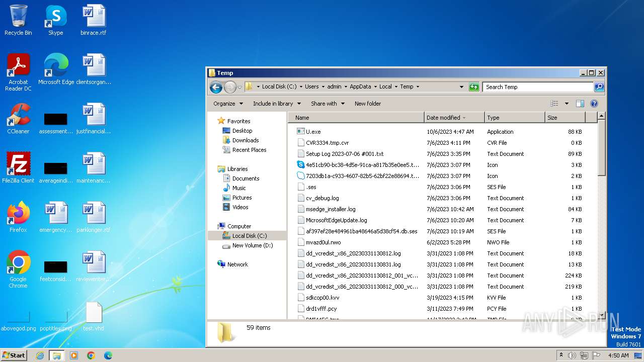Click the search magnifier icon

pyautogui.click(x=599, y=87)
